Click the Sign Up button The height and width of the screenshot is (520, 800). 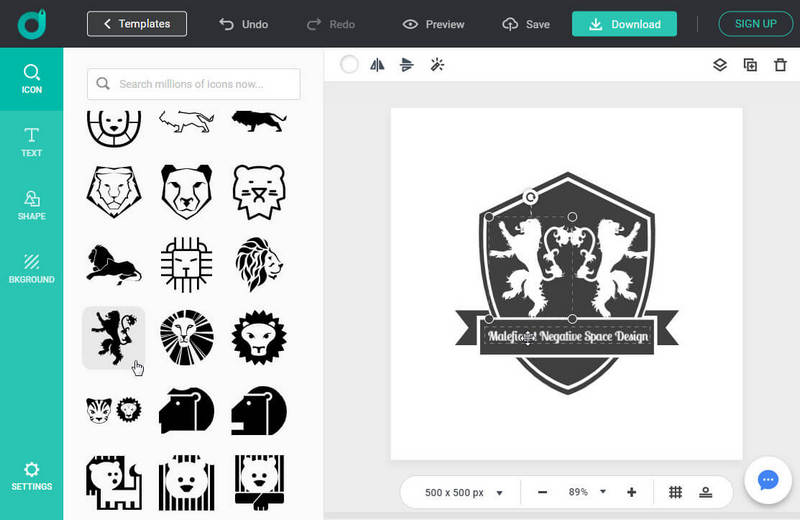click(x=755, y=24)
